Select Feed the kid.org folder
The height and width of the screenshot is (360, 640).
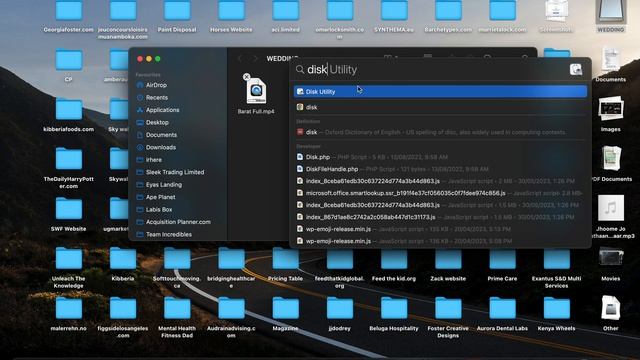point(394,265)
